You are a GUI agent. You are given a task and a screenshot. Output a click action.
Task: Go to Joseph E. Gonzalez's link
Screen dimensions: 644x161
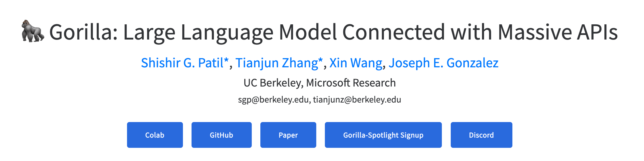pos(444,63)
